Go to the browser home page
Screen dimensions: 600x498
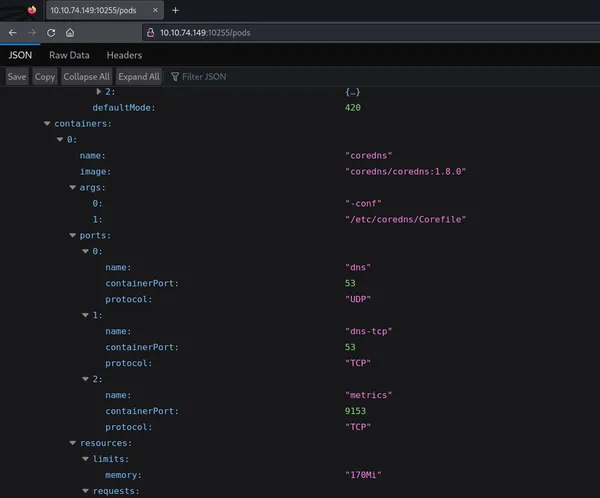pos(70,32)
